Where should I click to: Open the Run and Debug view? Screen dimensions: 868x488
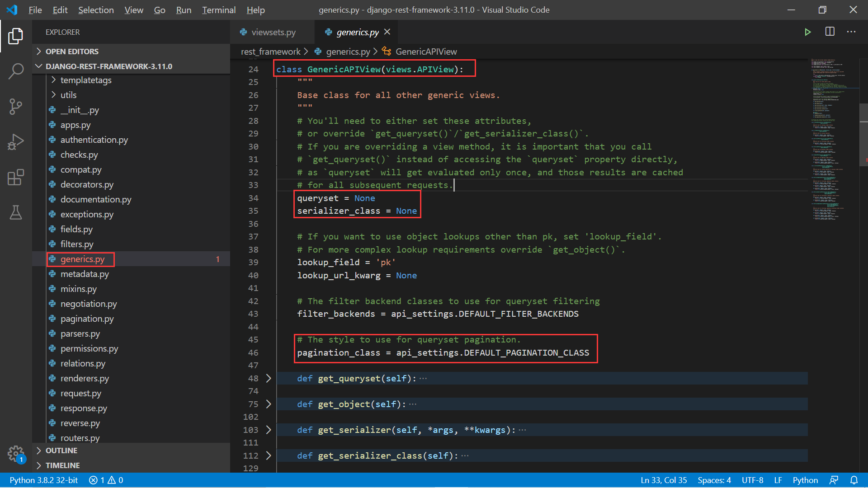tap(16, 142)
